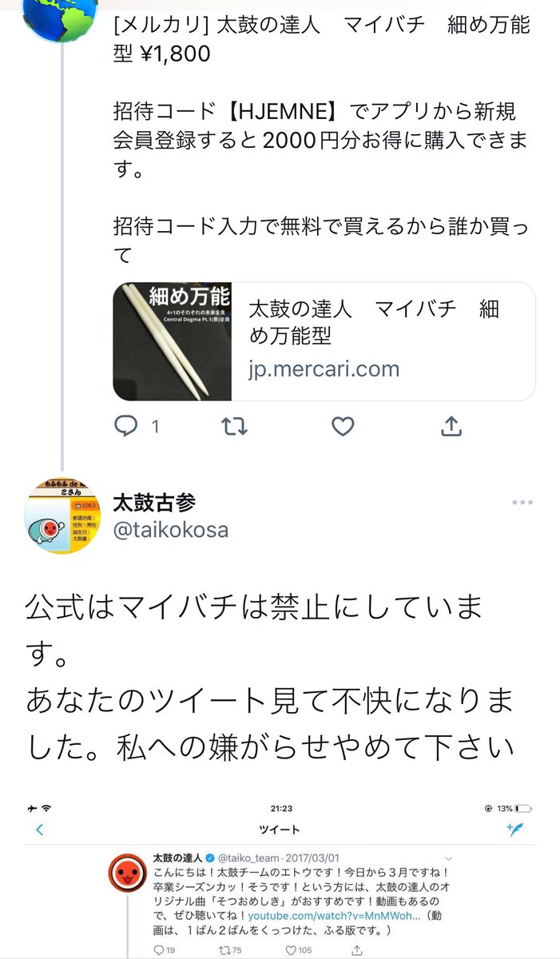560x959 pixels.
Task: Tap the back chevron in embedded screenshot
Action: point(40,830)
